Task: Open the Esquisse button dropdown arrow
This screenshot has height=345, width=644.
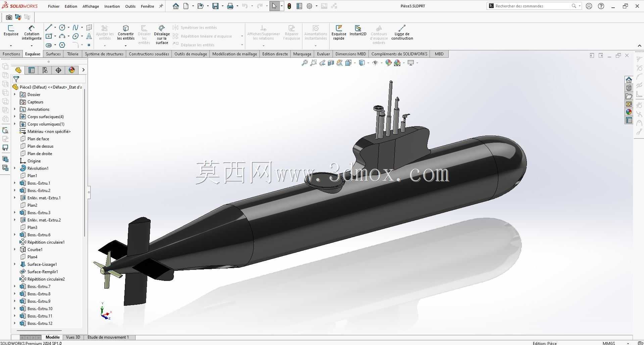Action: [11, 46]
